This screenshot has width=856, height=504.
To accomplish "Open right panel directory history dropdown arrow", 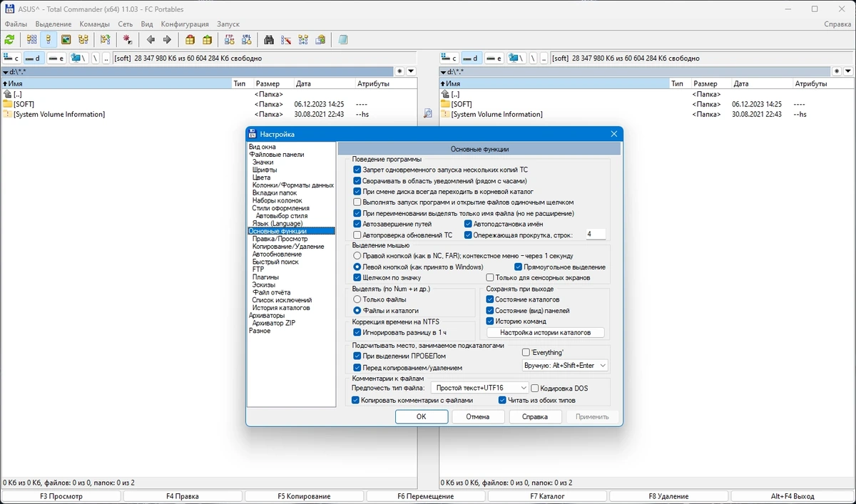I will [848, 71].
